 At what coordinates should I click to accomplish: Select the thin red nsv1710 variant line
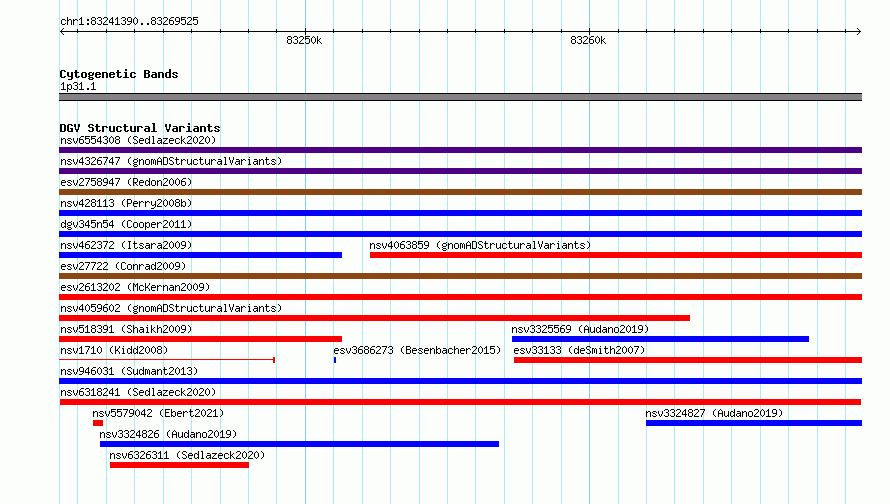point(167,360)
